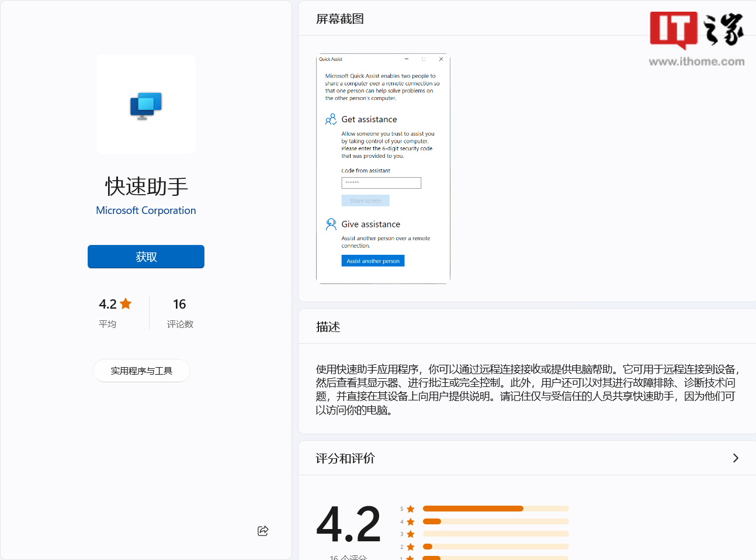Click the 评分和评价 section heading
This screenshot has width=756, height=560.
(345, 458)
